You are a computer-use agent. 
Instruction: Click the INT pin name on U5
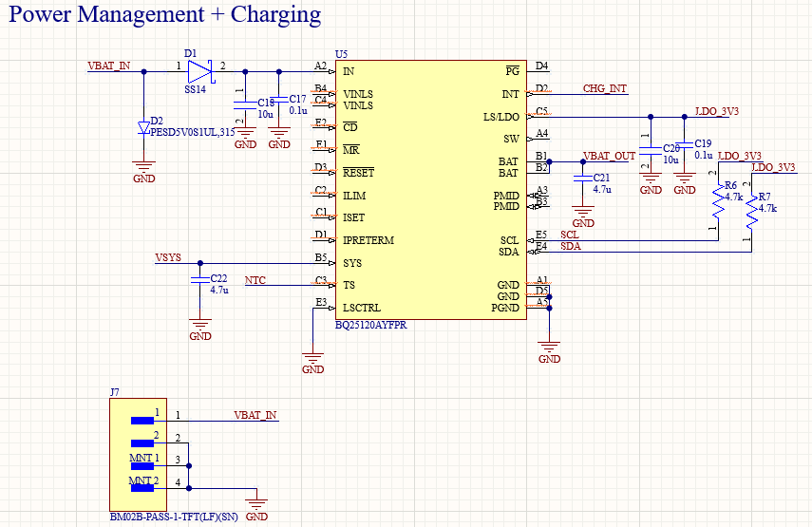point(511,94)
